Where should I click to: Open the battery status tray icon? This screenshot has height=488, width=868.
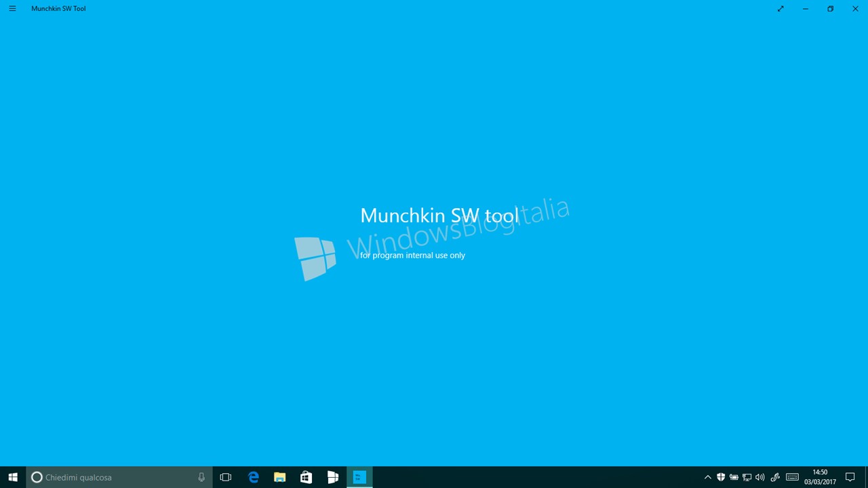[x=734, y=477]
